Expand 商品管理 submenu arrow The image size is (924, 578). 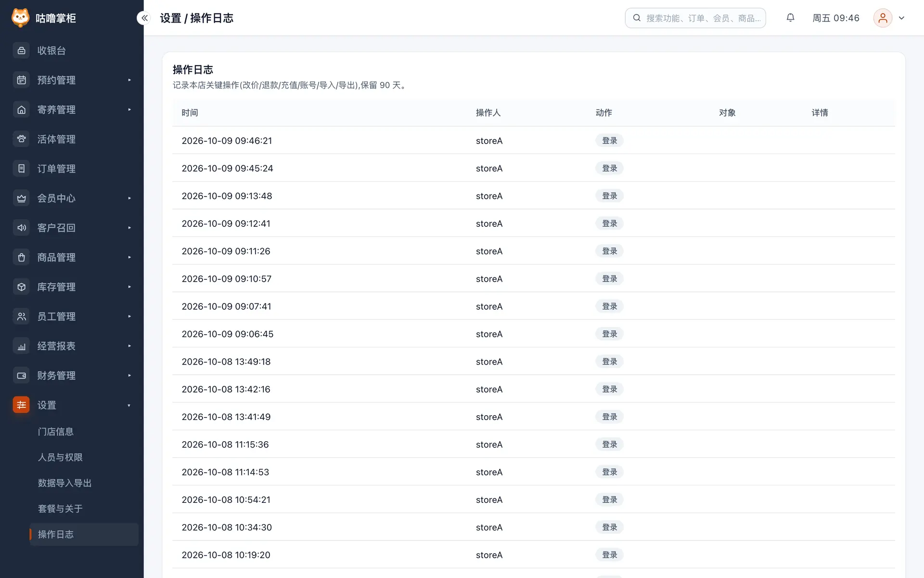point(129,257)
